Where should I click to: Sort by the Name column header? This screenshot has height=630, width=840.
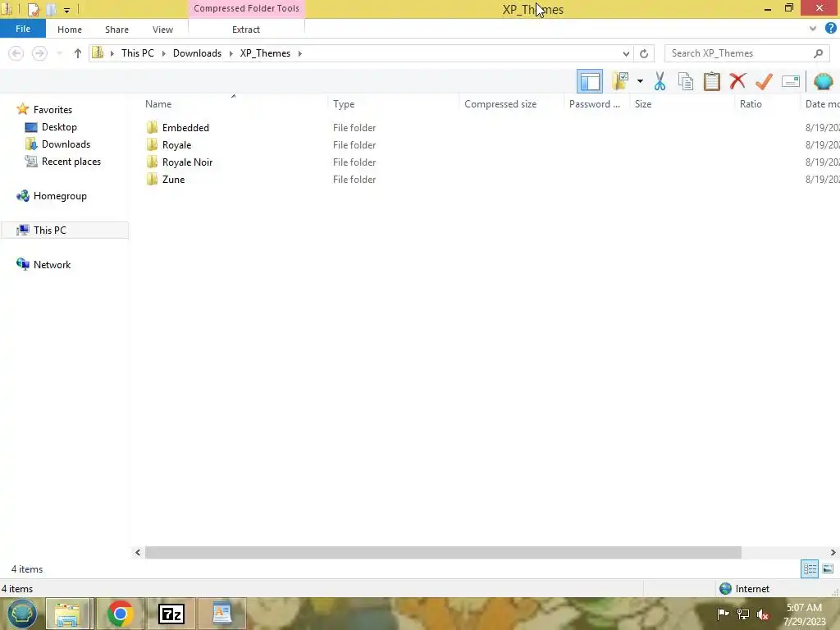158,104
